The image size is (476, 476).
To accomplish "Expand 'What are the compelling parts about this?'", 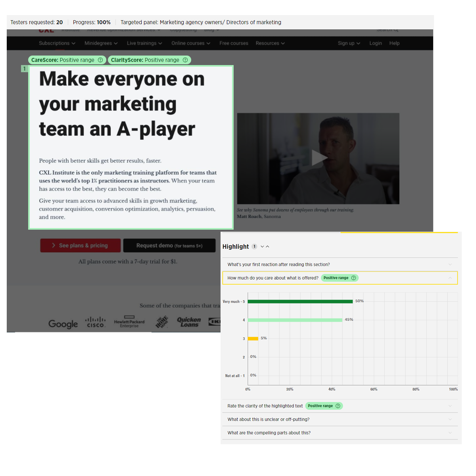I will coord(450,433).
